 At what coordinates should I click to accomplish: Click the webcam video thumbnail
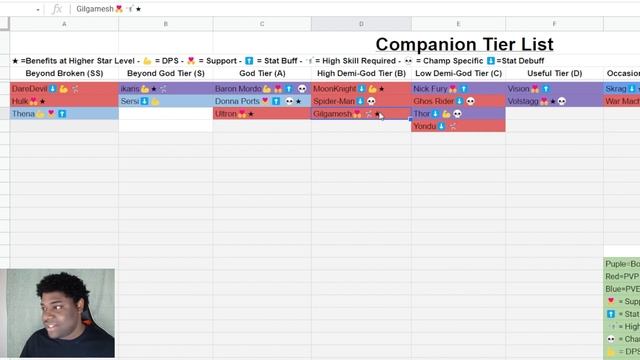pyautogui.click(x=60, y=313)
